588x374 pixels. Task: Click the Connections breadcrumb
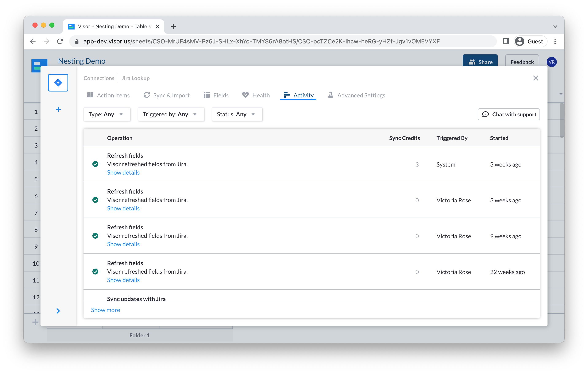point(99,78)
